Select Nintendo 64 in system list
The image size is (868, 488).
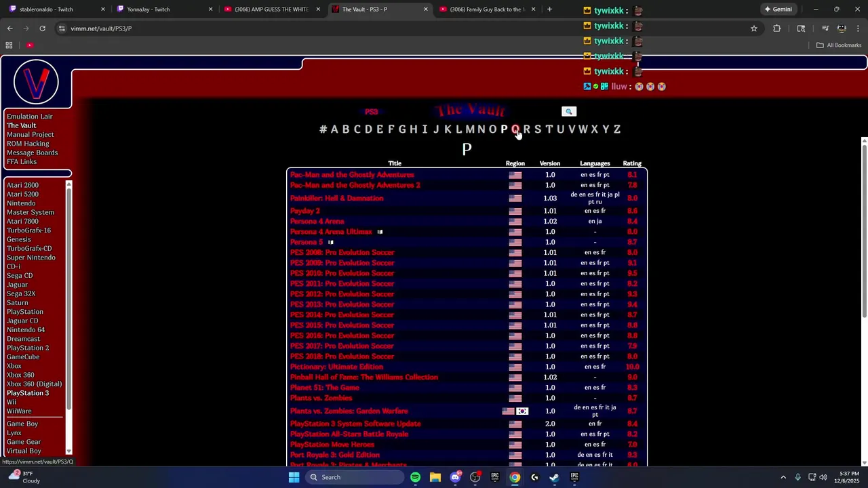(x=25, y=330)
